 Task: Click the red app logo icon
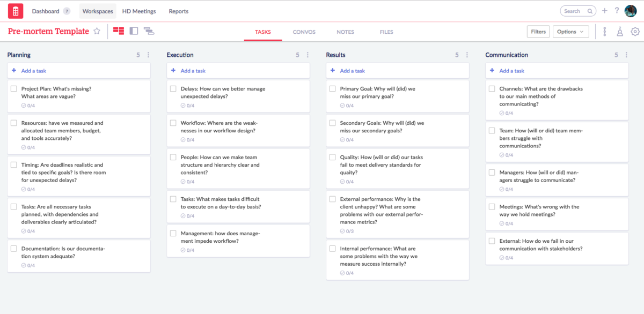tap(16, 11)
